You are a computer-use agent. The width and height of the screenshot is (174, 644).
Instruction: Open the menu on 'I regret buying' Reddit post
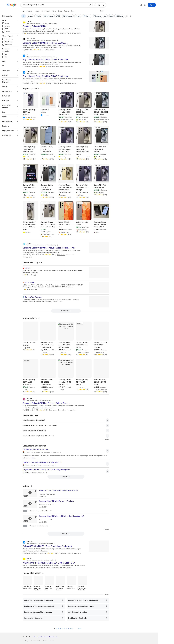[60, 452]
